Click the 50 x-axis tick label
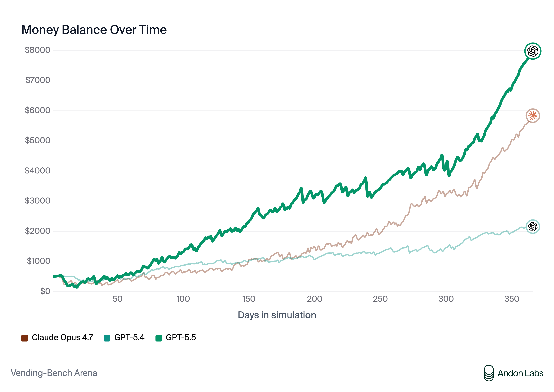554x392 pixels. point(117,299)
